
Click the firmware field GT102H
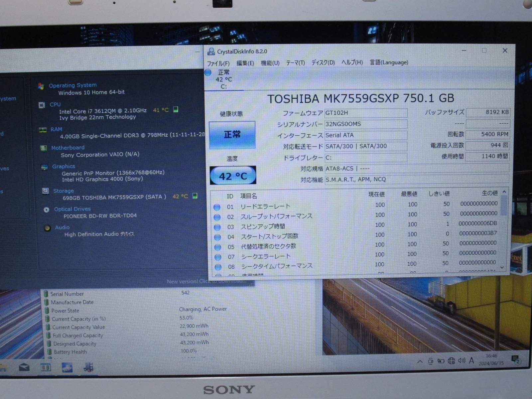click(x=366, y=113)
